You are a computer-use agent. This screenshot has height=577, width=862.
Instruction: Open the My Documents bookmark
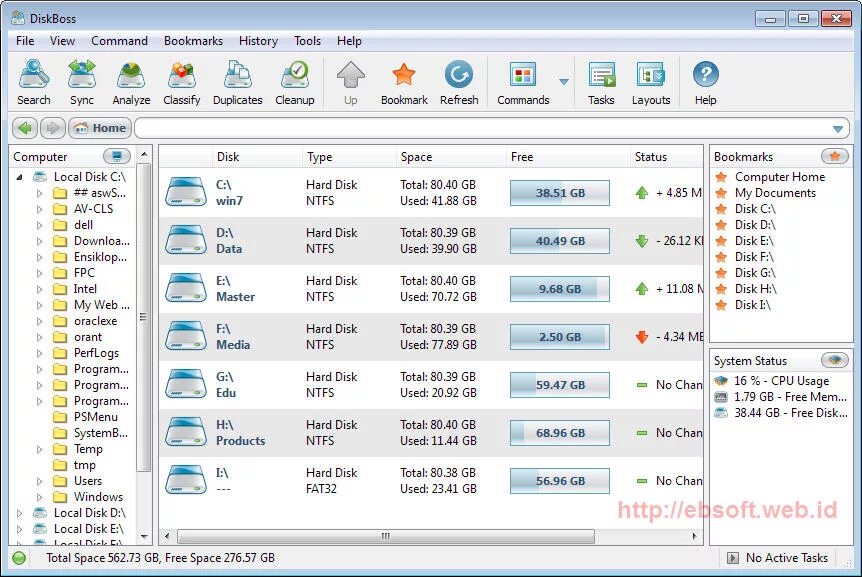coord(775,193)
